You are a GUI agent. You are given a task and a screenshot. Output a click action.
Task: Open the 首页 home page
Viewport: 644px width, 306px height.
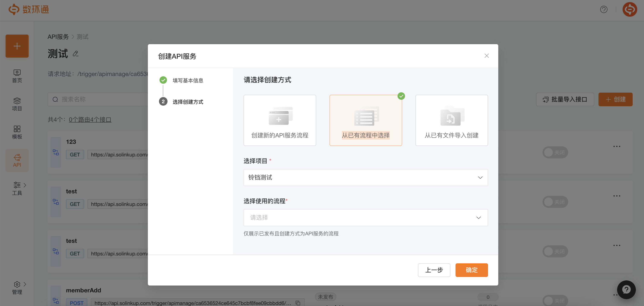tap(17, 76)
